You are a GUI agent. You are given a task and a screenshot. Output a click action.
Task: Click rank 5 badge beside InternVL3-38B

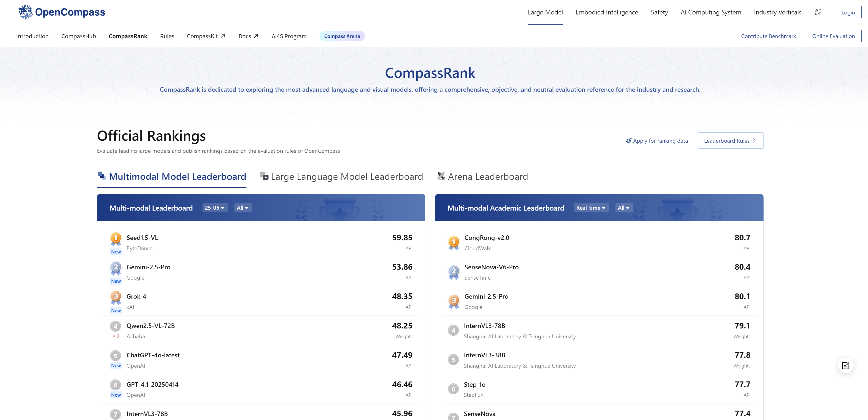click(x=453, y=360)
